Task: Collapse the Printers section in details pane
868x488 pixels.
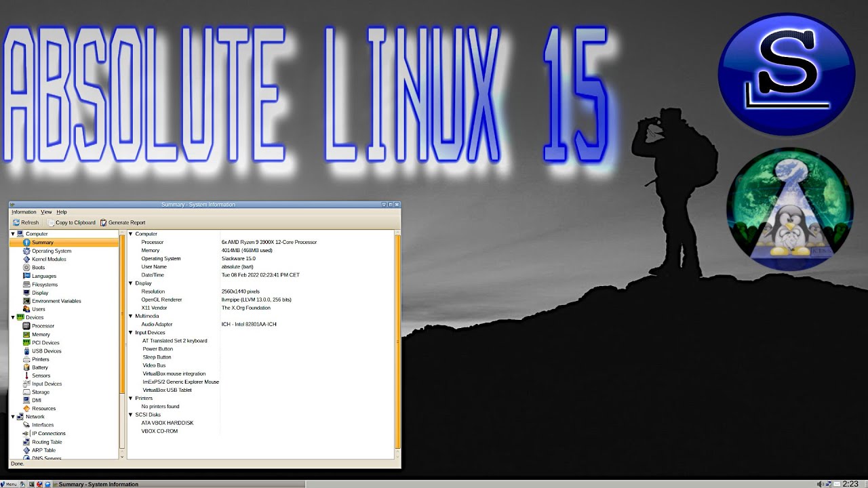Action: pyautogui.click(x=131, y=399)
